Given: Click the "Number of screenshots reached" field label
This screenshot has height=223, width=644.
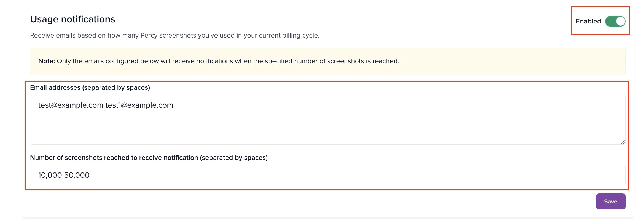Looking at the screenshot, I should tap(114, 158).
